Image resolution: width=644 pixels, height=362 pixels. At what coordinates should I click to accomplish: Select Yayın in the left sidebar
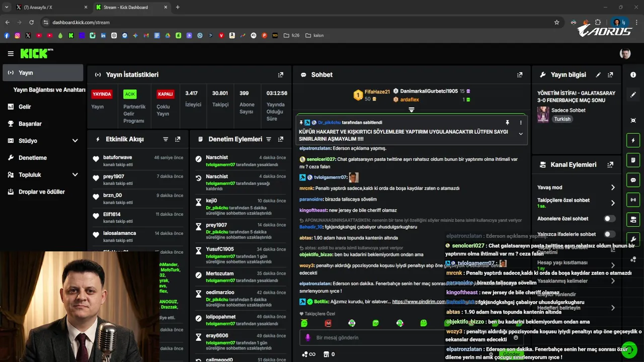click(x=43, y=73)
